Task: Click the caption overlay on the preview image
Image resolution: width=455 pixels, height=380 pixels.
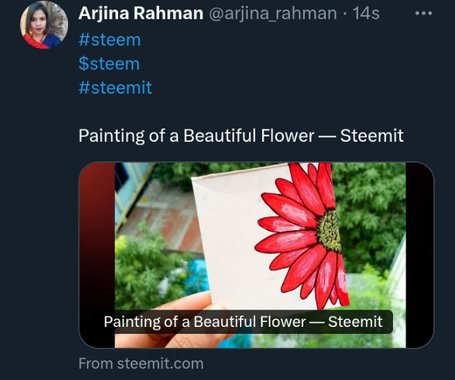Action: 243,322
